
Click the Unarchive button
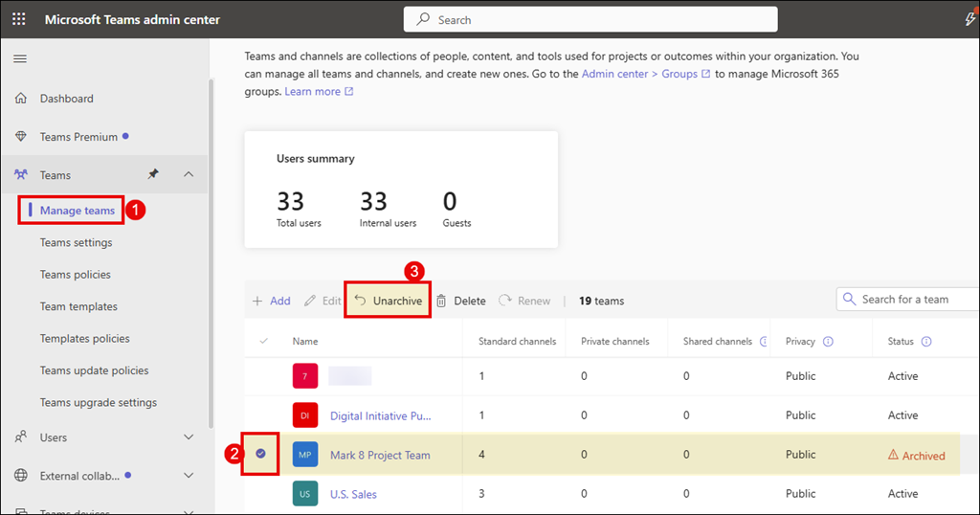(x=389, y=301)
